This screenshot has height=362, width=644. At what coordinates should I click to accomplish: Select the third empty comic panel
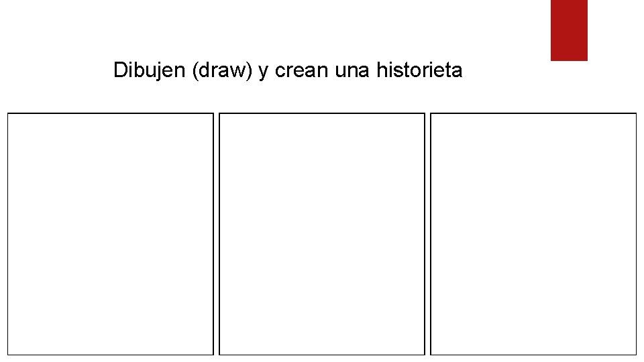click(533, 234)
